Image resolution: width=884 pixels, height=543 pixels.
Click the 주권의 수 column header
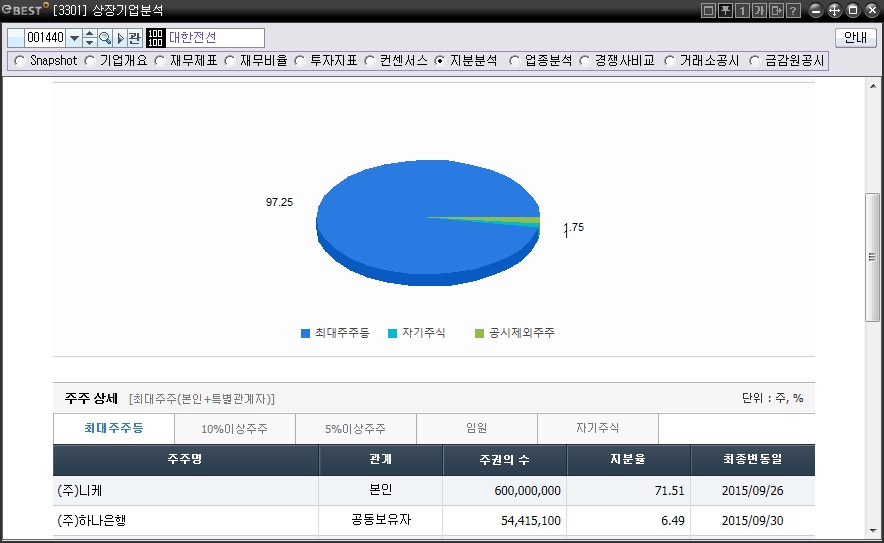pyautogui.click(x=505, y=460)
